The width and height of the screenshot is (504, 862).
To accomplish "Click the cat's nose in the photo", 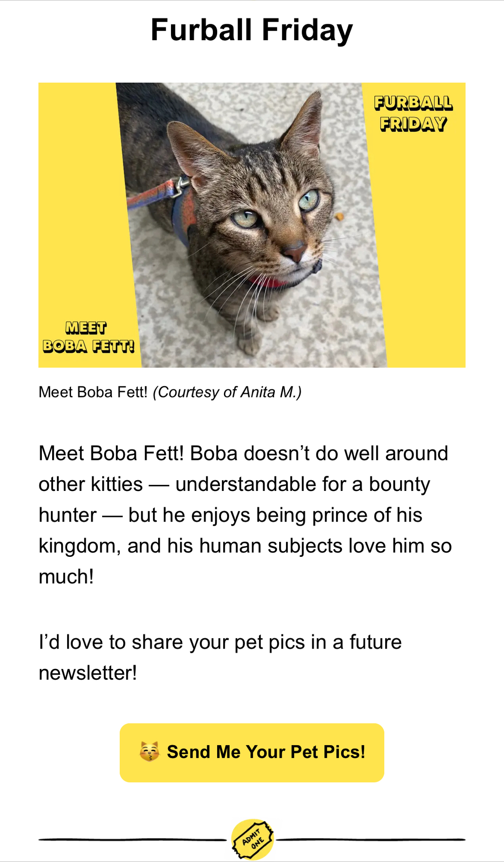I will 296,252.
